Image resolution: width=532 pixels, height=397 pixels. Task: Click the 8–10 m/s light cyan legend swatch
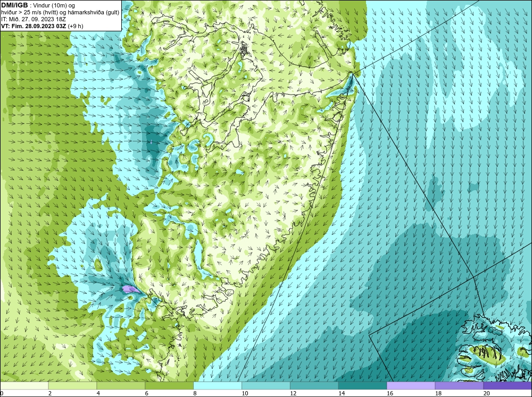click(x=218, y=386)
